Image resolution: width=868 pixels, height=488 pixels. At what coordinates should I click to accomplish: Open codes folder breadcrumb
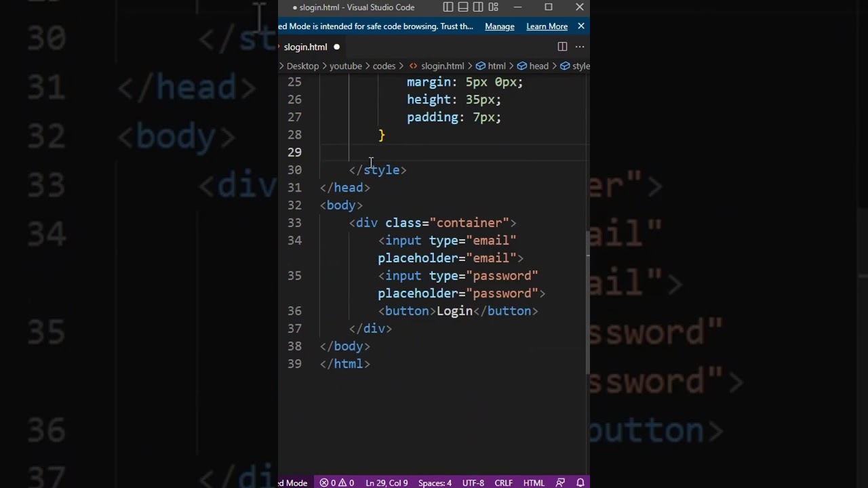tap(384, 66)
